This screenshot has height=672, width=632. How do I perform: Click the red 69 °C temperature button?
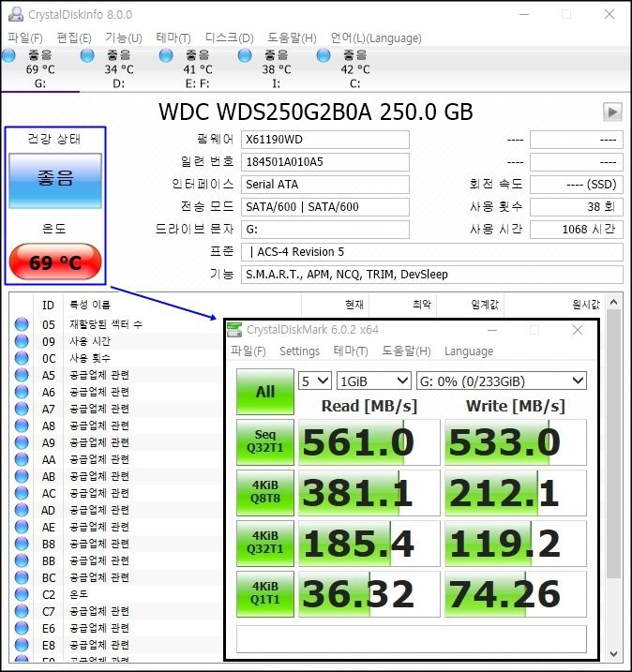pyautogui.click(x=55, y=261)
